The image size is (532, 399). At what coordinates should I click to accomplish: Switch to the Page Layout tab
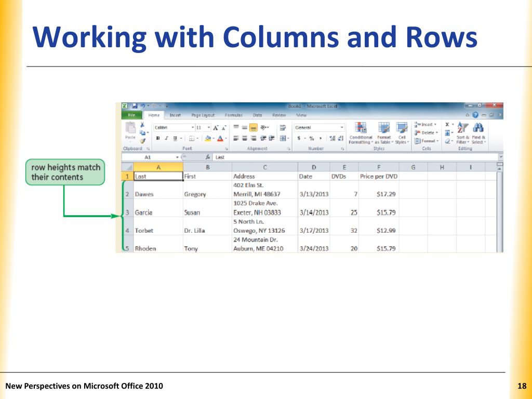pyautogui.click(x=203, y=115)
